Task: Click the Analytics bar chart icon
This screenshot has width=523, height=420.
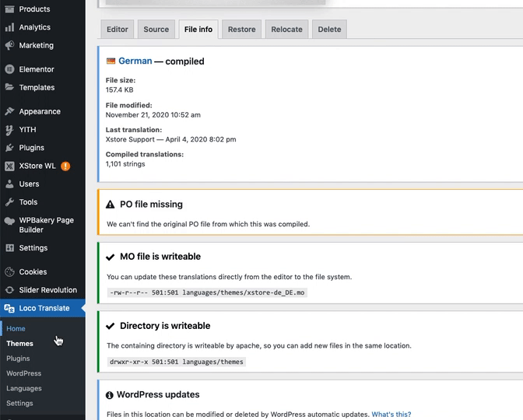Action: pos(9,27)
